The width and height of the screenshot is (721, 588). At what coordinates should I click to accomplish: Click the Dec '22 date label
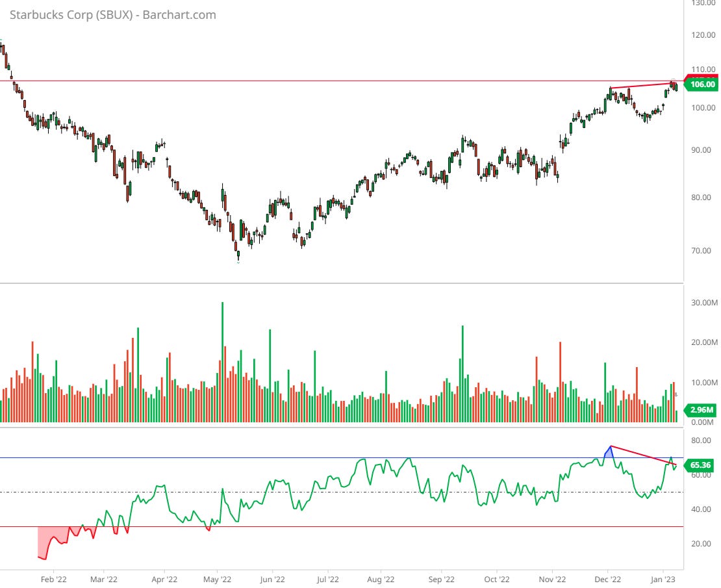(608, 580)
